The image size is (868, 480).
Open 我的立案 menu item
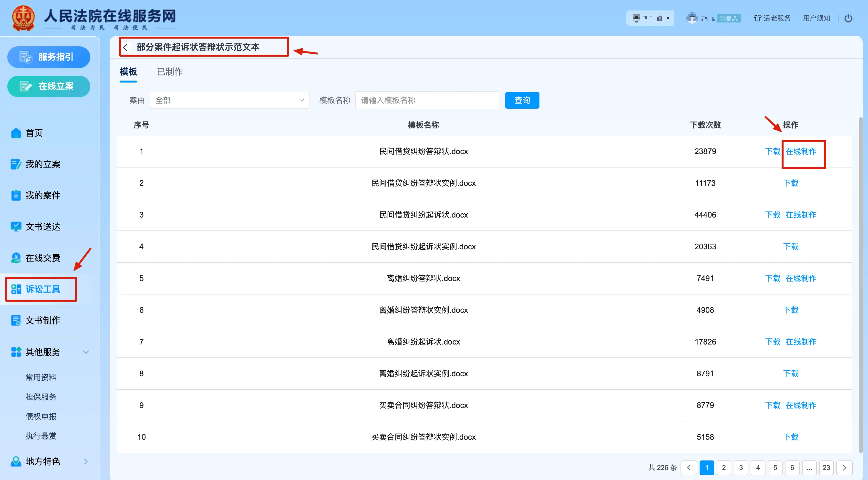(x=42, y=164)
